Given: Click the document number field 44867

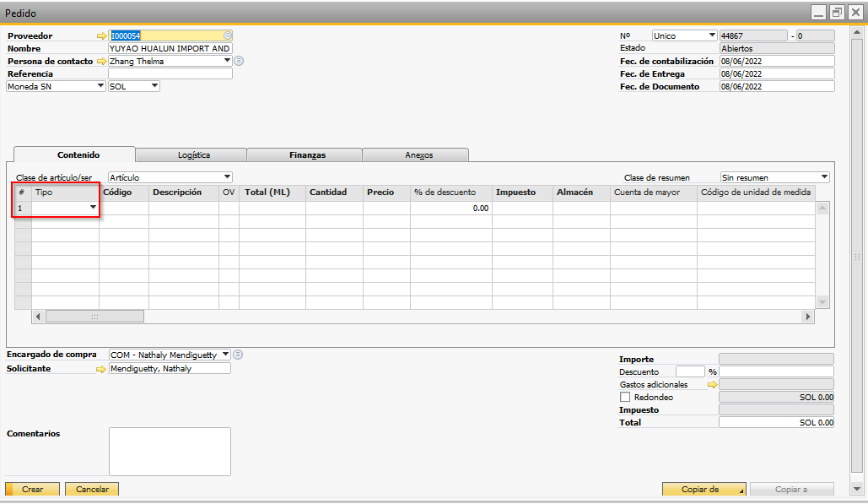Looking at the screenshot, I should pos(753,35).
